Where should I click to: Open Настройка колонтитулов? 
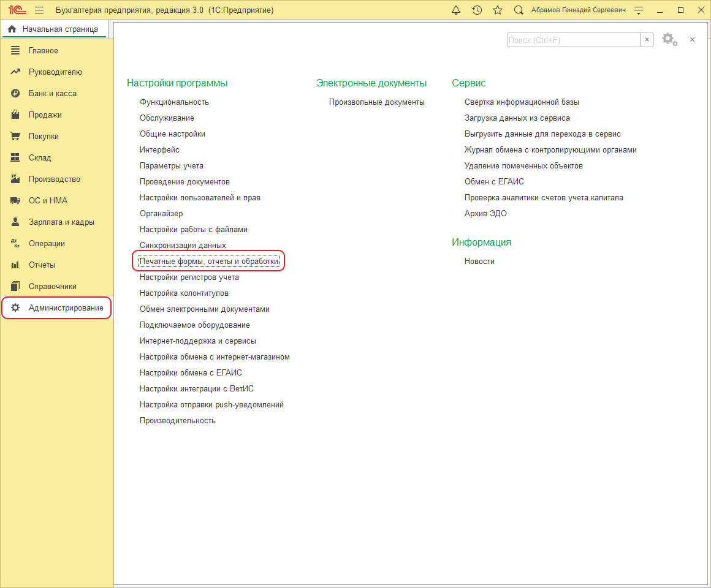(184, 293)
